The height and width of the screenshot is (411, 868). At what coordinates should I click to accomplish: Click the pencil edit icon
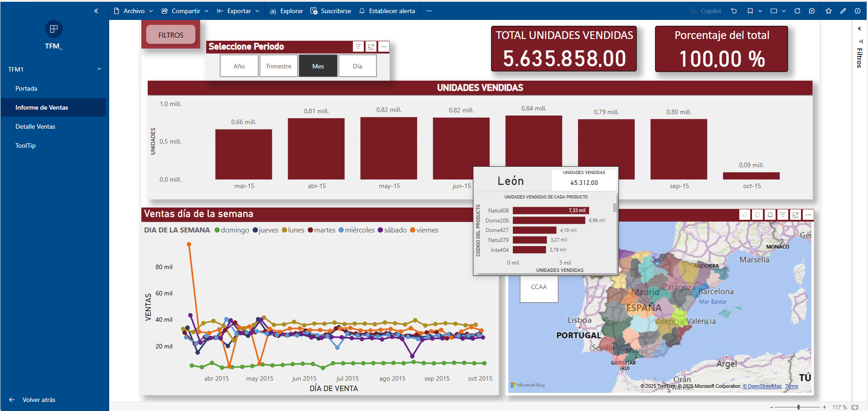coord(843,11)
